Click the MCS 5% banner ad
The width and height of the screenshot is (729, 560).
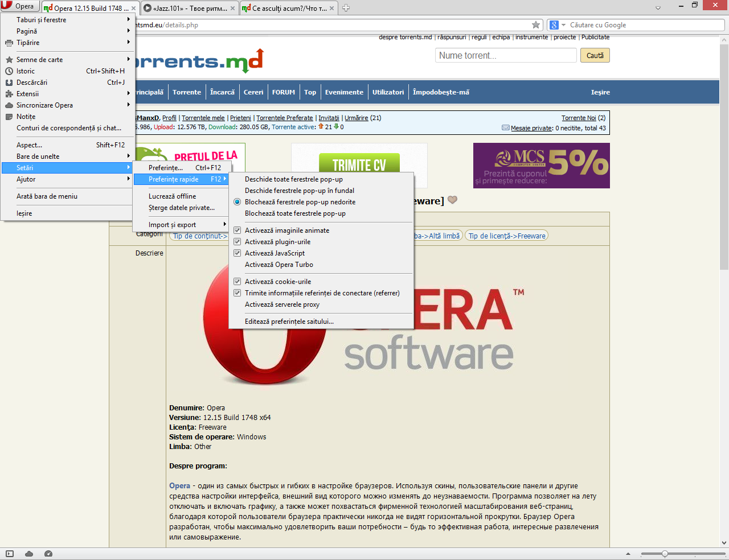(542, 166)
